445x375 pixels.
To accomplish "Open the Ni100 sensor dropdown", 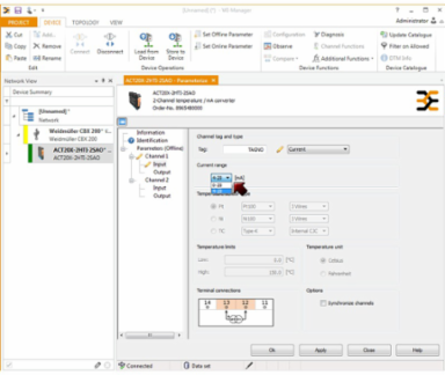I will pos(258,219).
